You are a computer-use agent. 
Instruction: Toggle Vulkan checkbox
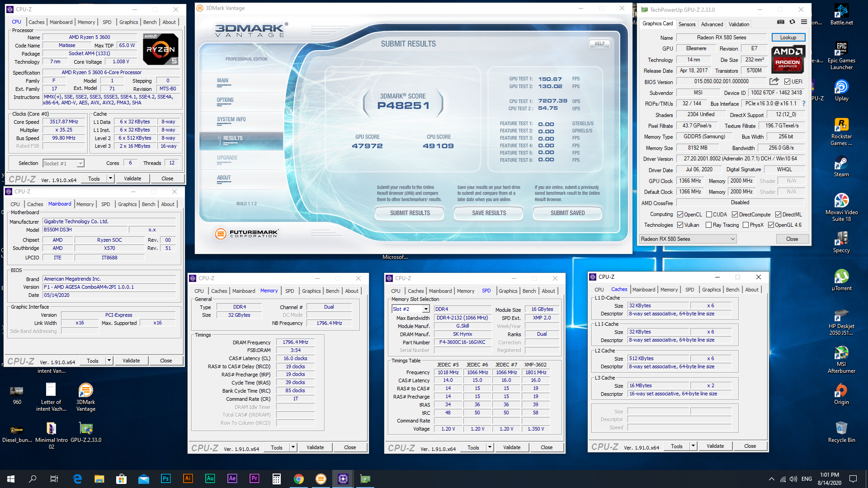point(680,225)
